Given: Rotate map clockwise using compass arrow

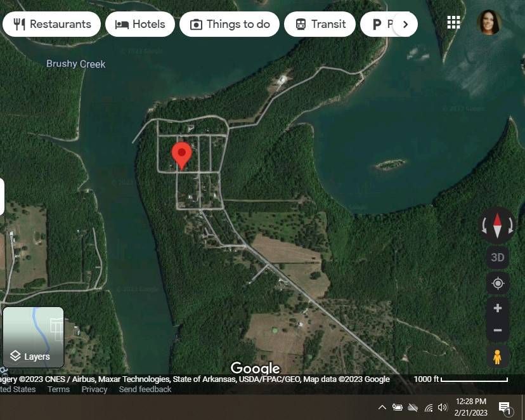Looking at the screenshot, I should [510, 225].
